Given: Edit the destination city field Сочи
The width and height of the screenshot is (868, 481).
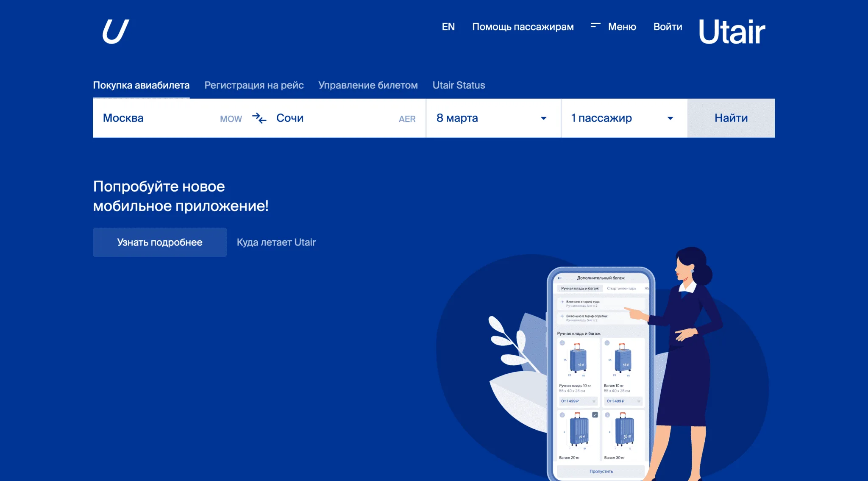Looking at the screenshot, I should pos(346,118).
